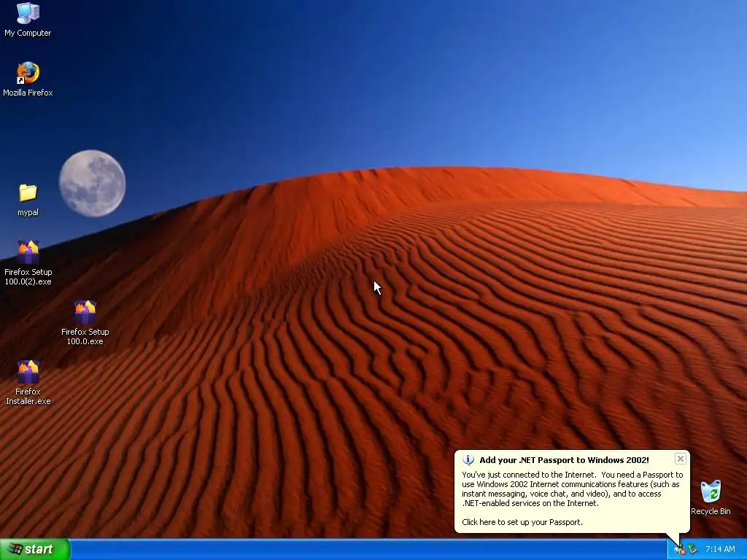Click the info icon in the Passport balloon

(468, 460)
